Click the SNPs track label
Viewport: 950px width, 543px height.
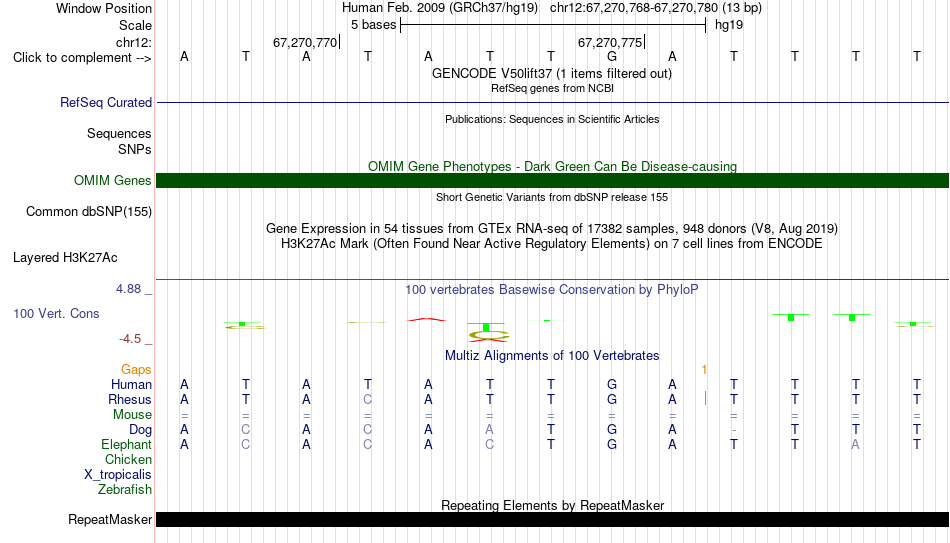[135, 149]
